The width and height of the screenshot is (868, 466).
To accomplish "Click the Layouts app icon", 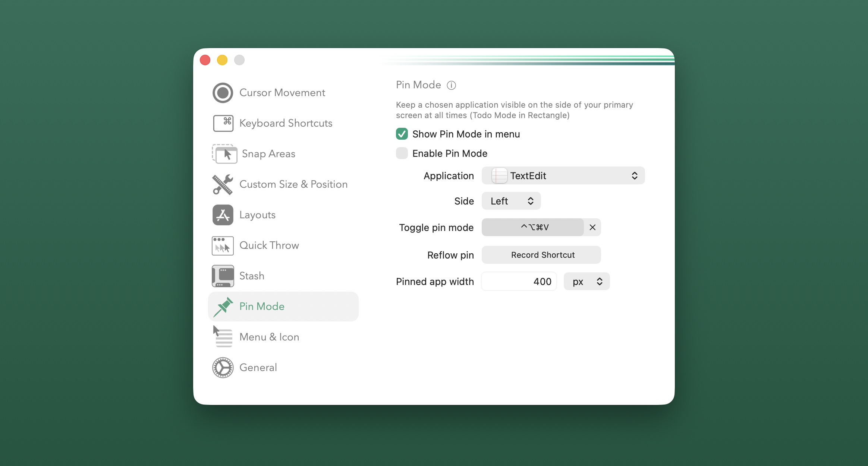I will 223,215.
